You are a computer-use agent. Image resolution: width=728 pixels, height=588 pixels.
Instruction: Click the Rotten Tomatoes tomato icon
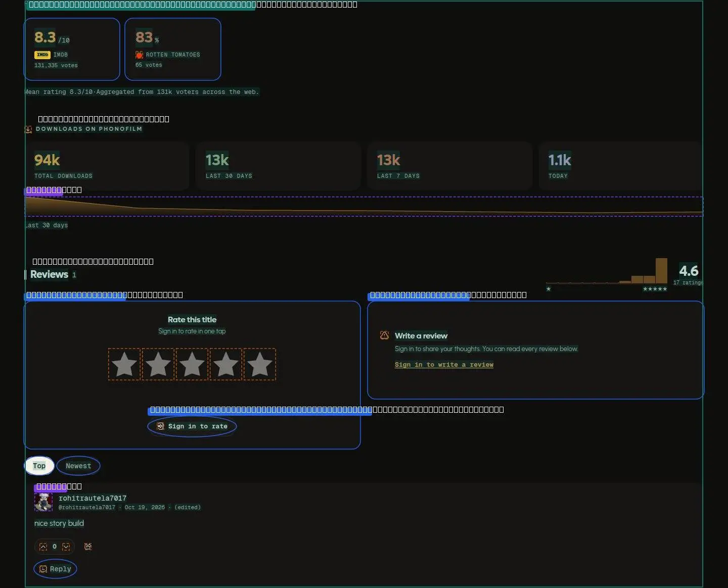[139, 55]
